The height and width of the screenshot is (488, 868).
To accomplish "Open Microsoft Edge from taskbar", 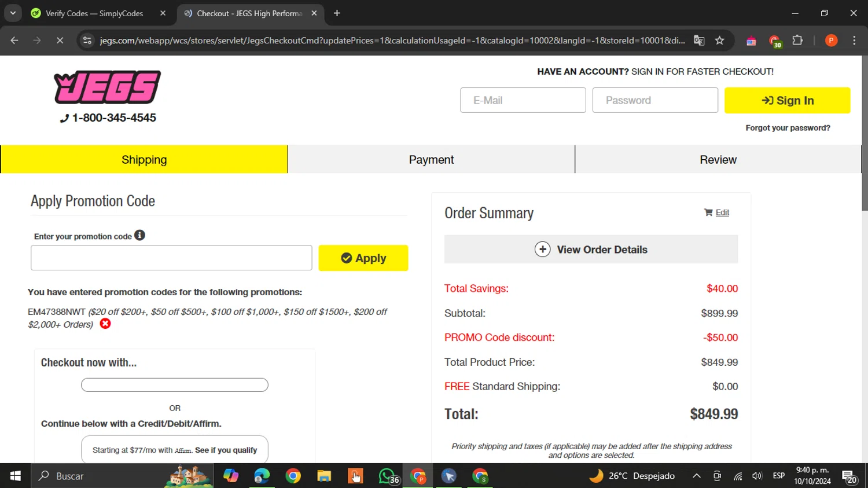I will pyautogui.click(x=262, y=476).
